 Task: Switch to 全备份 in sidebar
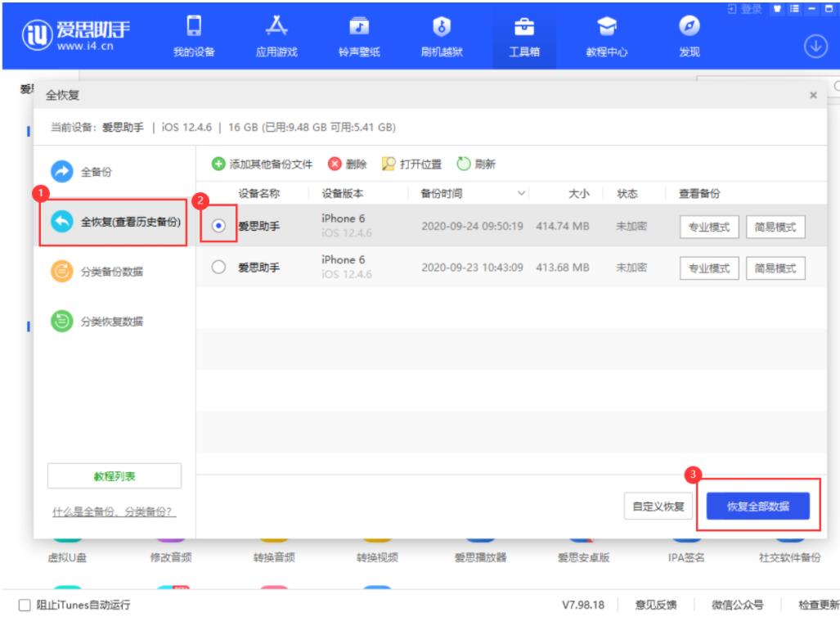coord(96,173)
